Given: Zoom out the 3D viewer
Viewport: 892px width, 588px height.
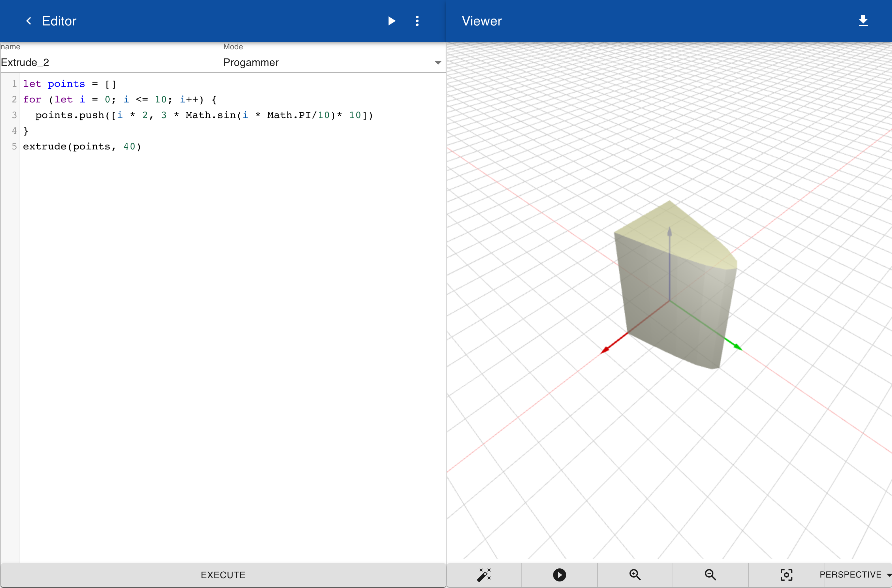Looking at the screenshot, I should click(x=710, y=575).
